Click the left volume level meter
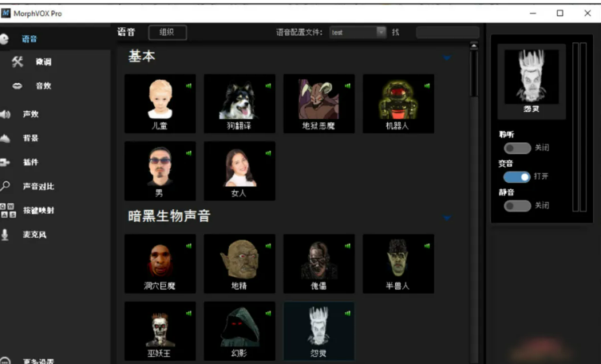The image size is (601, 364). click(x=575, y=127)
